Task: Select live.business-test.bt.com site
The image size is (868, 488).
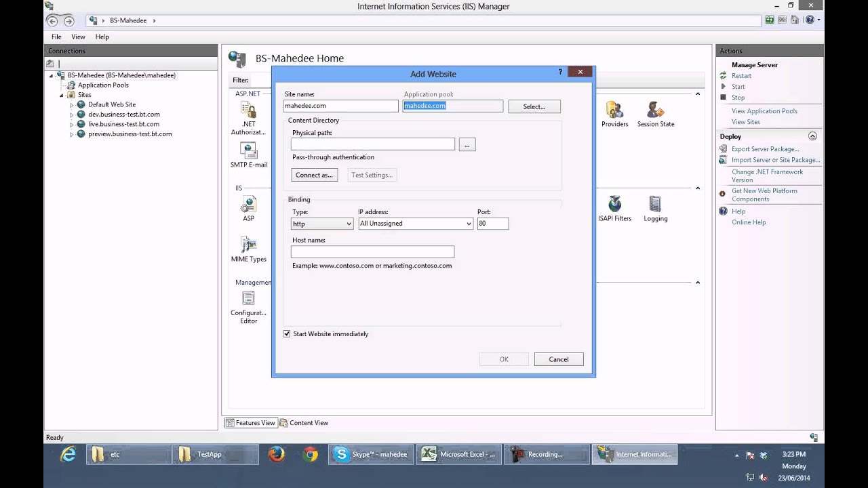Action: coord(123,124)
